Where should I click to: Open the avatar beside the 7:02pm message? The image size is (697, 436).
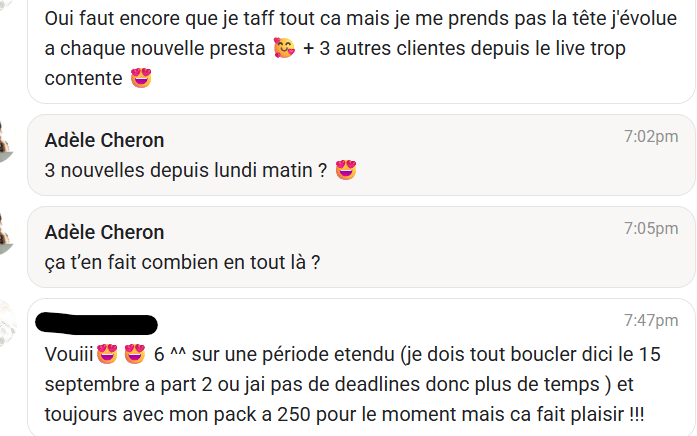click(5, 142)
